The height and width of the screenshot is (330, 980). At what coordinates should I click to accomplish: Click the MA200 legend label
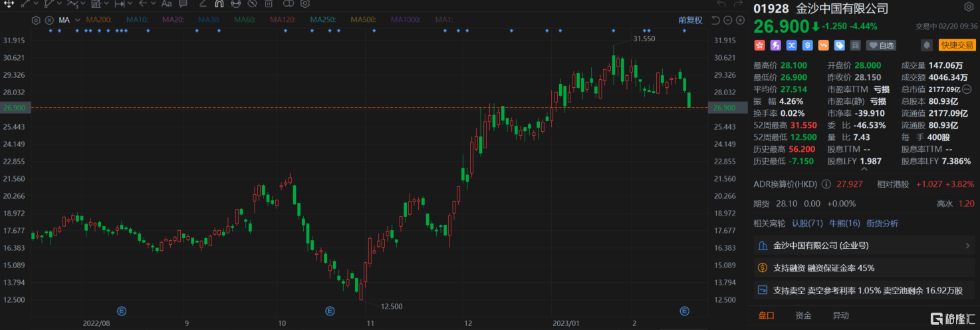coord(99,20)
